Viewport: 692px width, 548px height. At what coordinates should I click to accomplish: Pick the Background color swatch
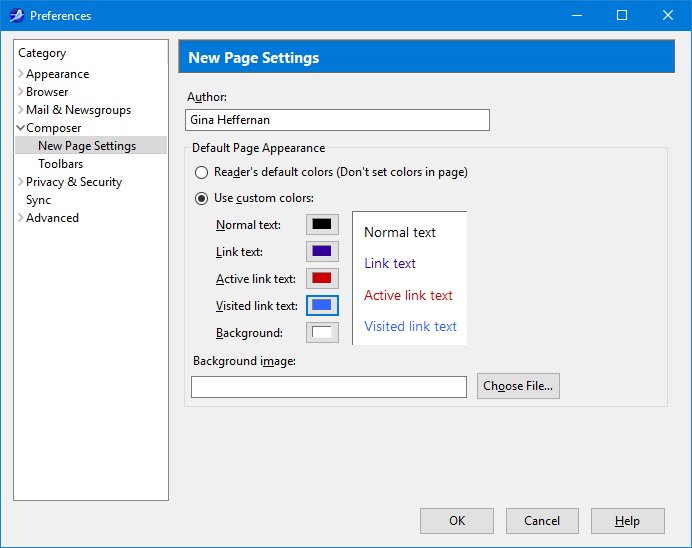[322, 332]
